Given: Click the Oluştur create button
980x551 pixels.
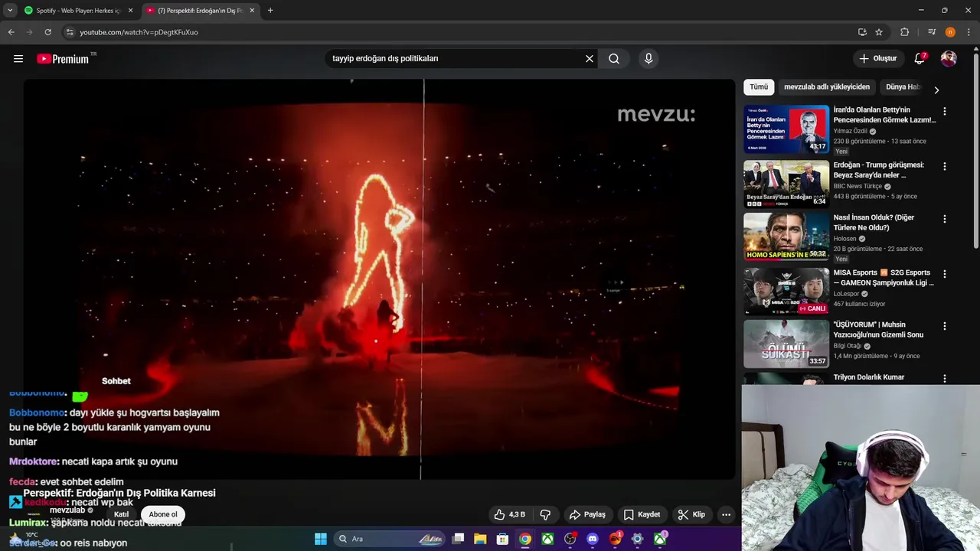Looking at the screenshot, I should 877,59.
